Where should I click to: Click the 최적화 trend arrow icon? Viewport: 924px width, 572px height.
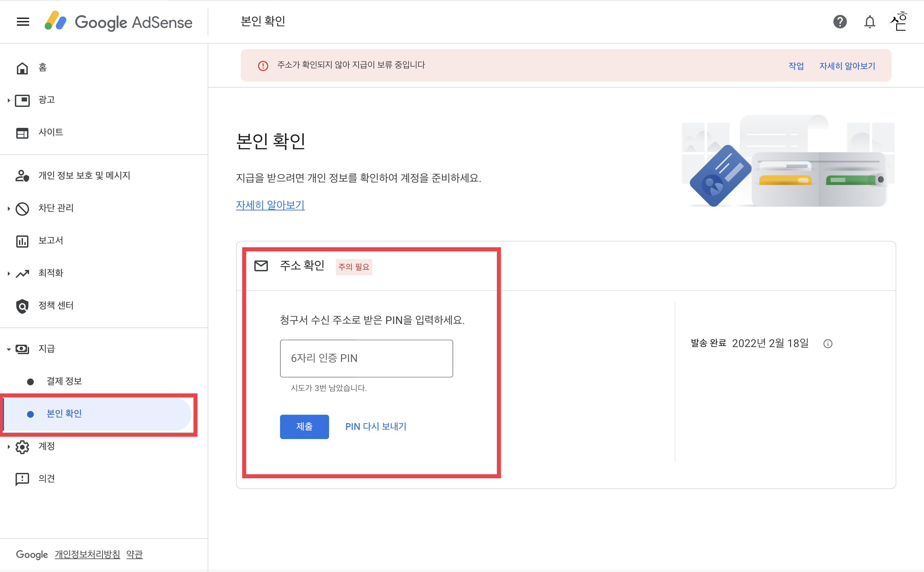22,274
